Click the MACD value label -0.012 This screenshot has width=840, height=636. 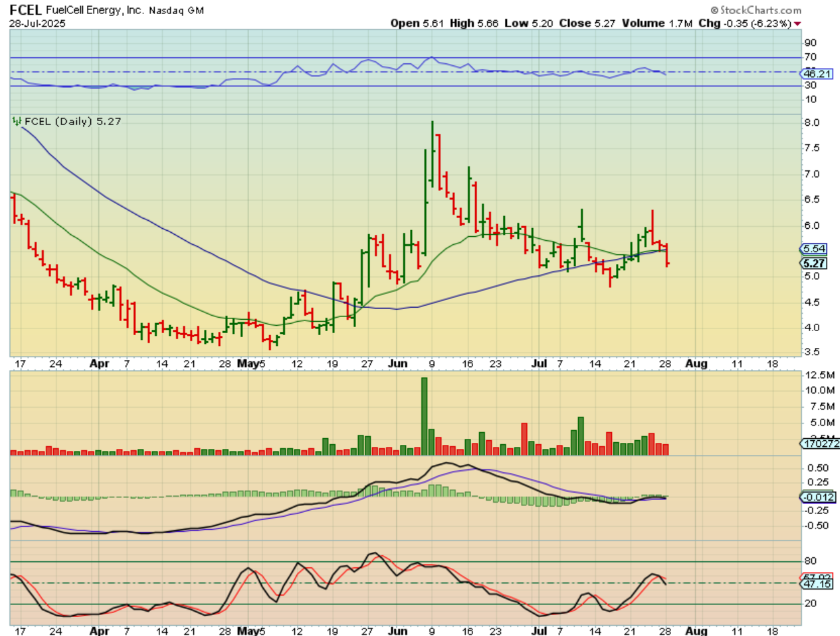click(816, 497)
